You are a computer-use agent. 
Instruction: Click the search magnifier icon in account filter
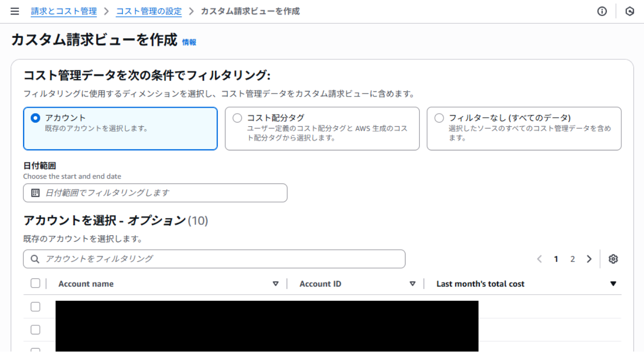(35, 259)
